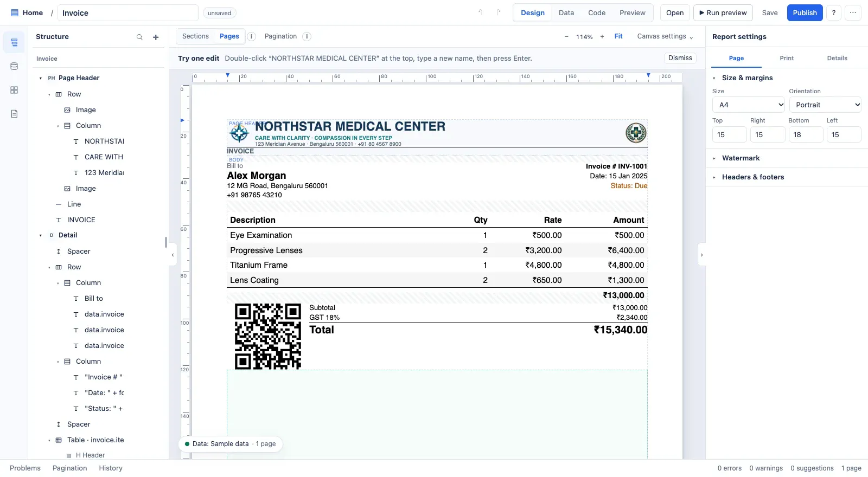Open the page Size dropdown showing A4
The height and width of the screenshot is (477, 868).
tap(749, 105)
